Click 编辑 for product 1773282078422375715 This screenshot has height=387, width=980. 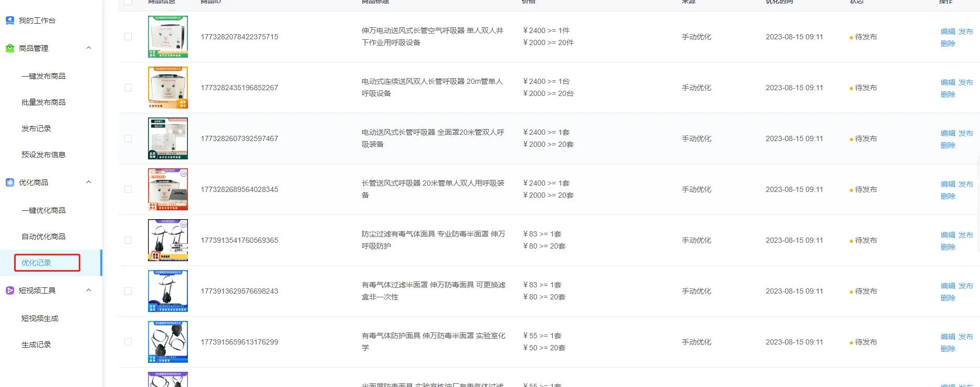click(948, 31)
